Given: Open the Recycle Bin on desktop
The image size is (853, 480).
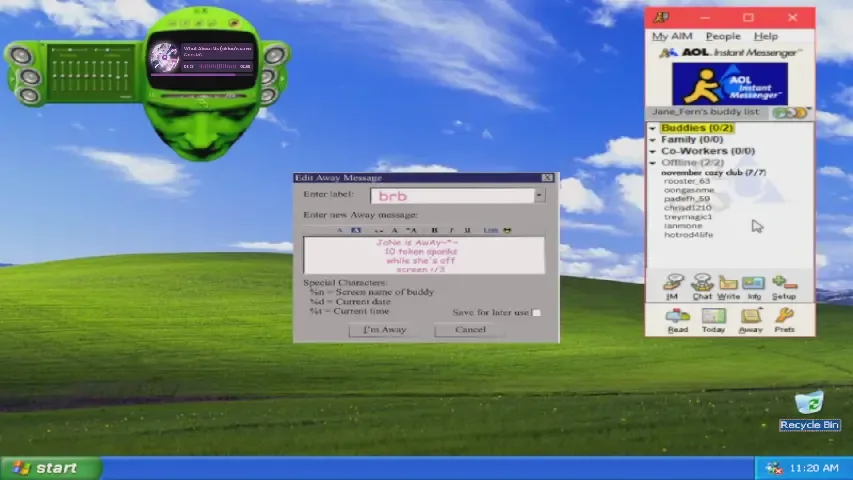Looking at the screenshot, I should pos(809,404).
